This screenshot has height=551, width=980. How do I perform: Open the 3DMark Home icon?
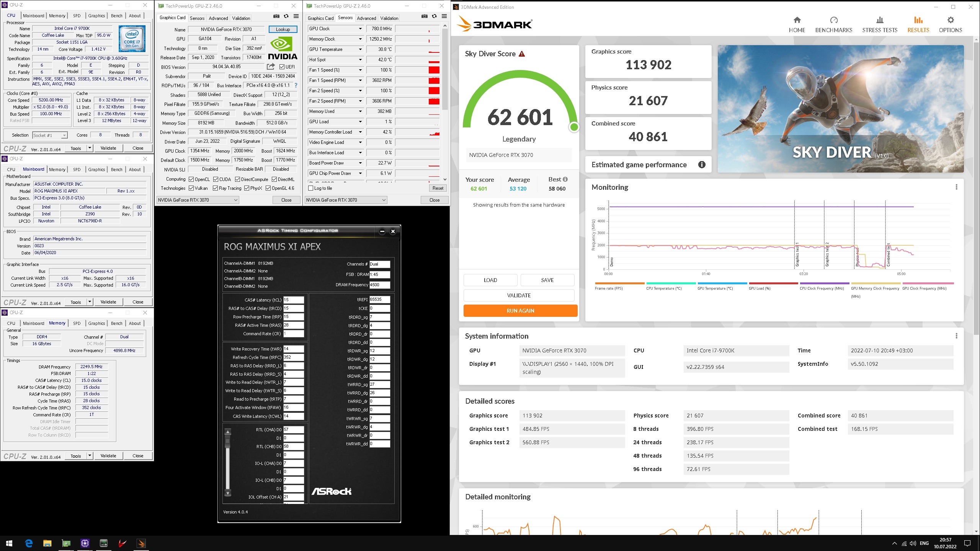797,20
